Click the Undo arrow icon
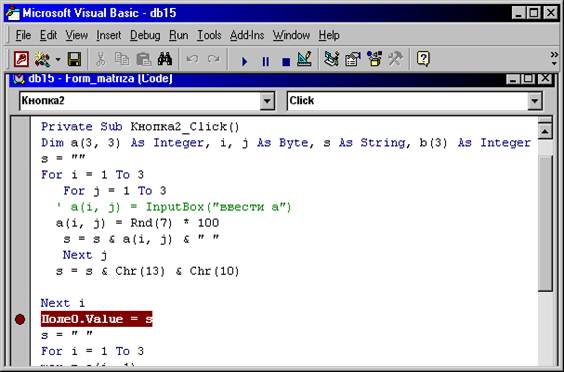 [x=192, y=59]
